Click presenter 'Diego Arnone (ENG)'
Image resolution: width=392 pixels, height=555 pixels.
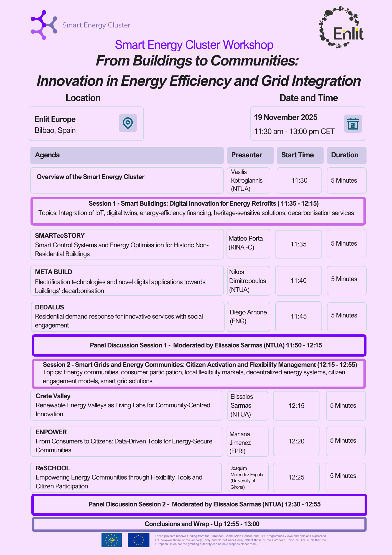click(248, 317)
